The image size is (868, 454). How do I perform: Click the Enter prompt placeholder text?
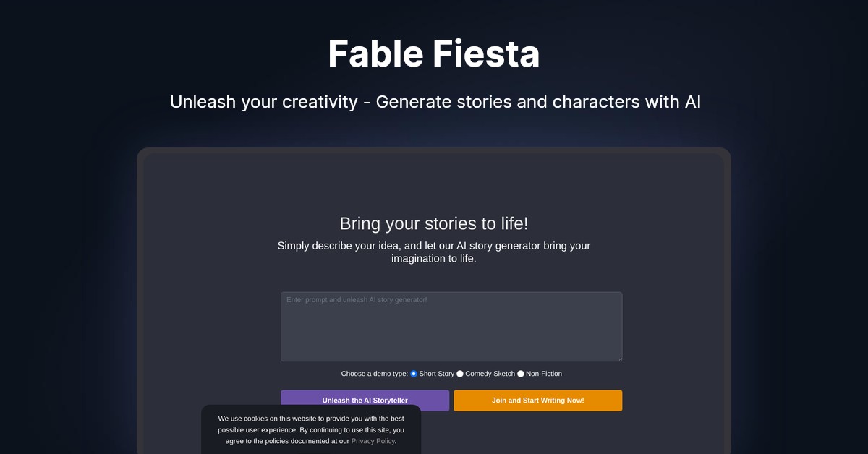pos(357,299)
